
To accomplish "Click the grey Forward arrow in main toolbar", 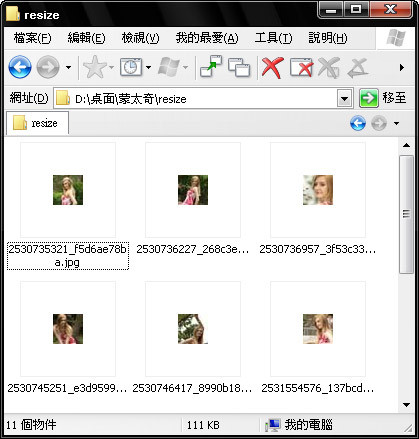I will click(x=48, y=67).
